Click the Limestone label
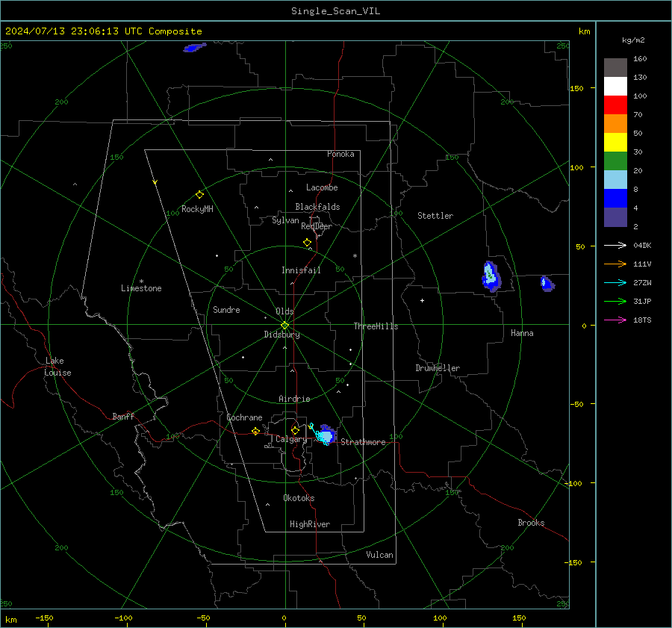Viewport: 672px width, 628px height. (x=141, y=288)
